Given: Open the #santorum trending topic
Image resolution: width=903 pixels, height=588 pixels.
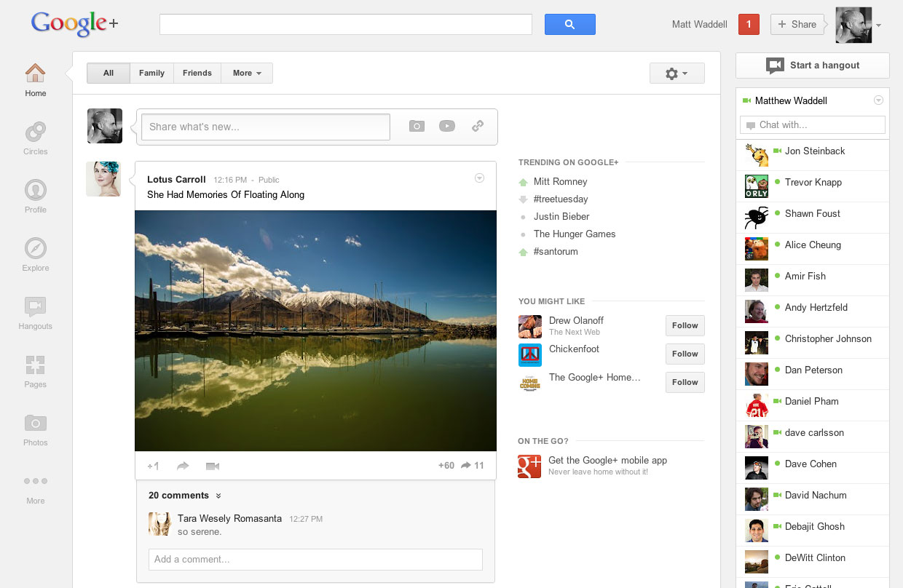Looking at the screenshot, I should click(556, 252).
